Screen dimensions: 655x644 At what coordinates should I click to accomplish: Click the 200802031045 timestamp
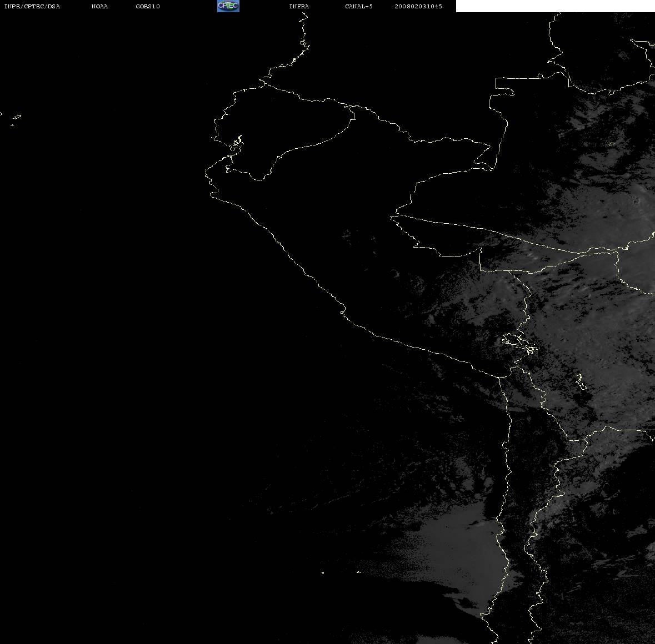tap(418, 6)
